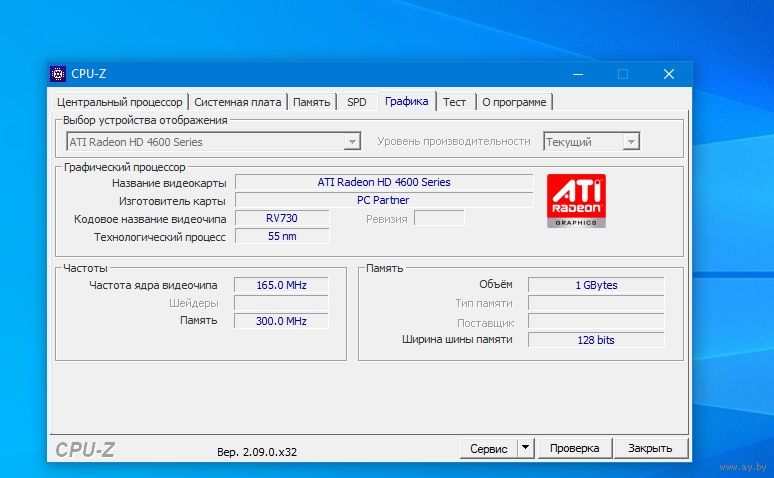Click the Уровень производительности label

[x=454, y=142]
